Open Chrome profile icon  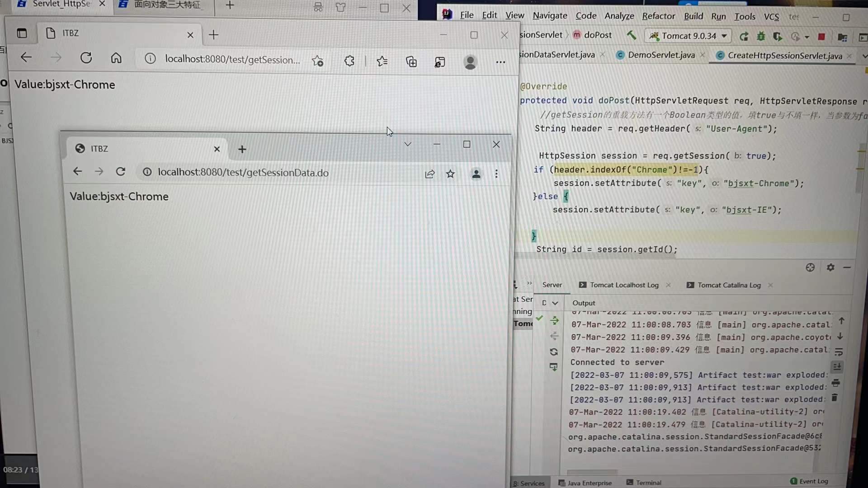tap(476, 174)
